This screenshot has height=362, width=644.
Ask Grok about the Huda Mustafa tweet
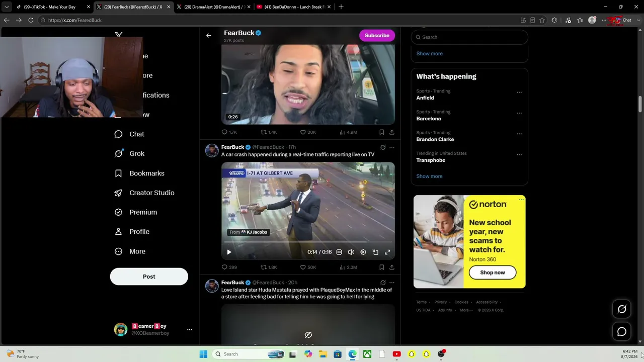383,283
